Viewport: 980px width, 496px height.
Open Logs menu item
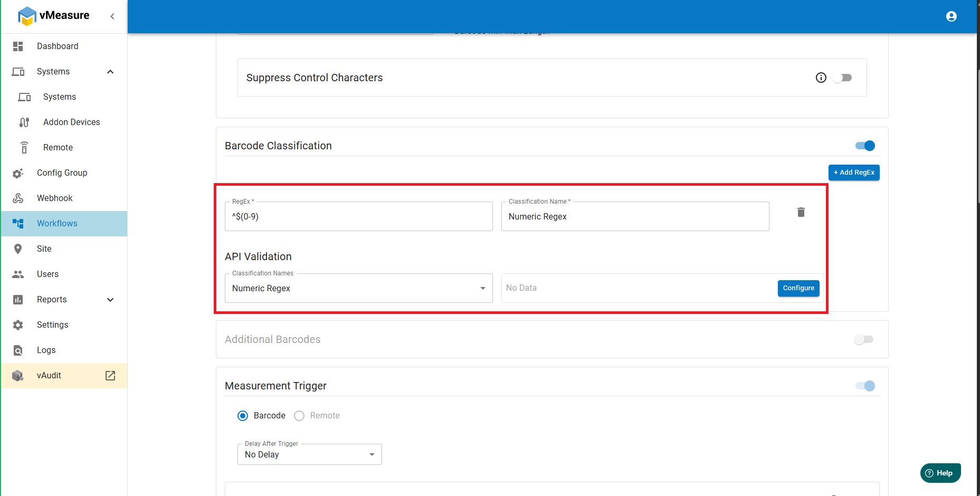pyautogui.click(x=64, y=350)
